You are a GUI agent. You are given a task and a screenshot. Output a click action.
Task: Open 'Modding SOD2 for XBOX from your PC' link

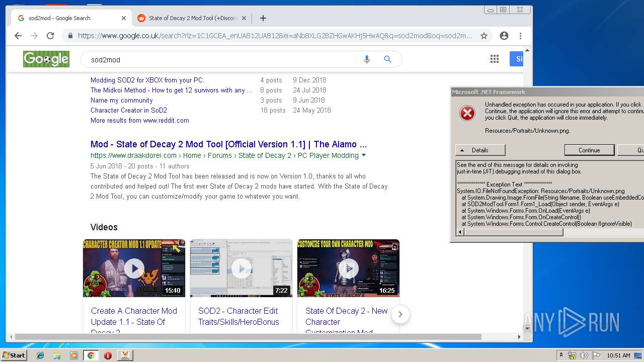[x=147, y=80]
